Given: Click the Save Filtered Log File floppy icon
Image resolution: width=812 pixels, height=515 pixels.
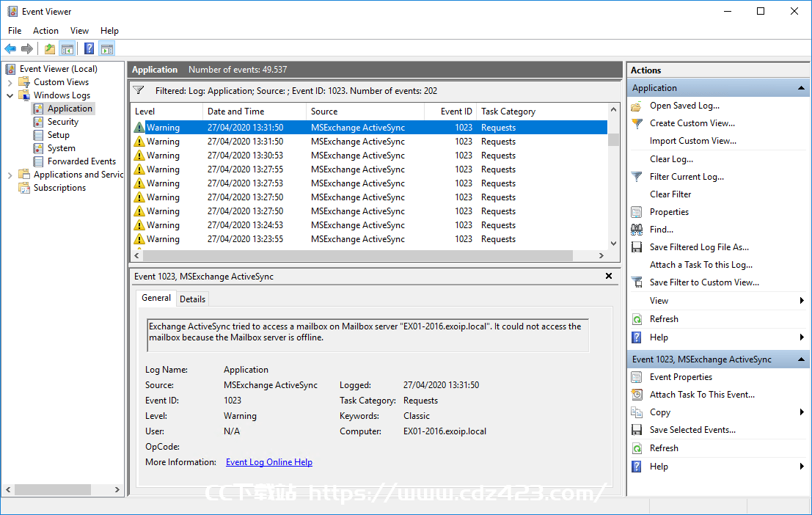Looking at the screenshot, I should [637, 247].
